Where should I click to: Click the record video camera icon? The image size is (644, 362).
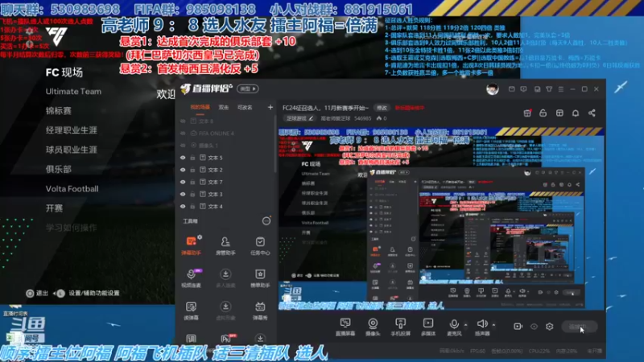(518, 327)
